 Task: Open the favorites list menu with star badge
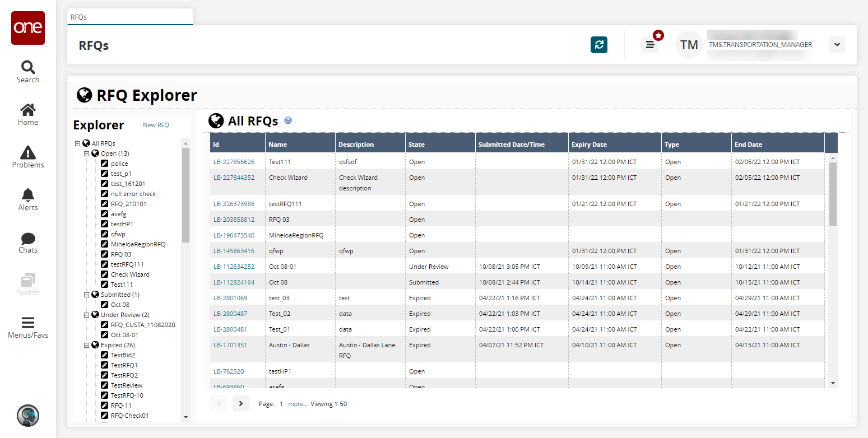tap(650, 45)
